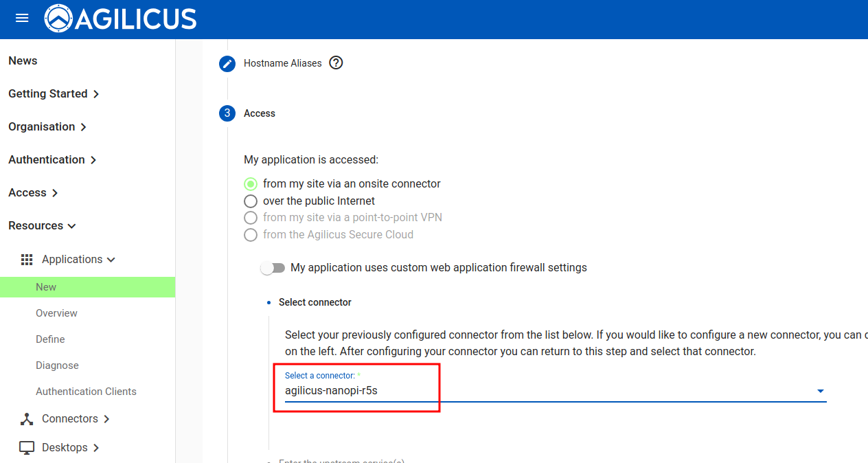Viewport: 868px width, 463px height.
Task: Select 'from my site via an onsite connector'
Action: tap(251, 184)
